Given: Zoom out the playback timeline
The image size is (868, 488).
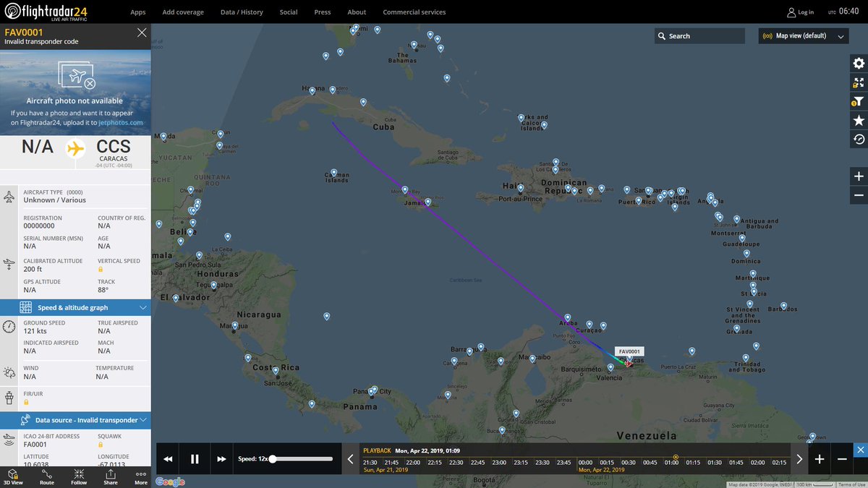Looking at the screenshot, I should (843, 459).
